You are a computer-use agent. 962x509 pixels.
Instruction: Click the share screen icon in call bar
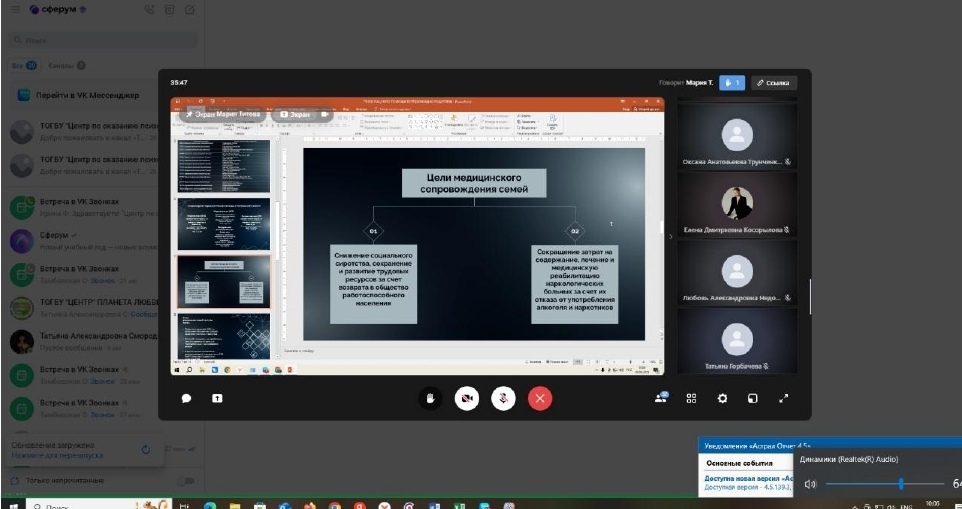point(217,398)
